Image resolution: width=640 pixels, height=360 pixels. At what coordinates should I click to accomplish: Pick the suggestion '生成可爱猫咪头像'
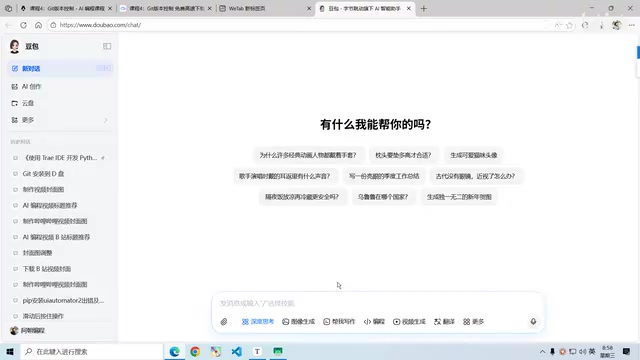[474, 155]
